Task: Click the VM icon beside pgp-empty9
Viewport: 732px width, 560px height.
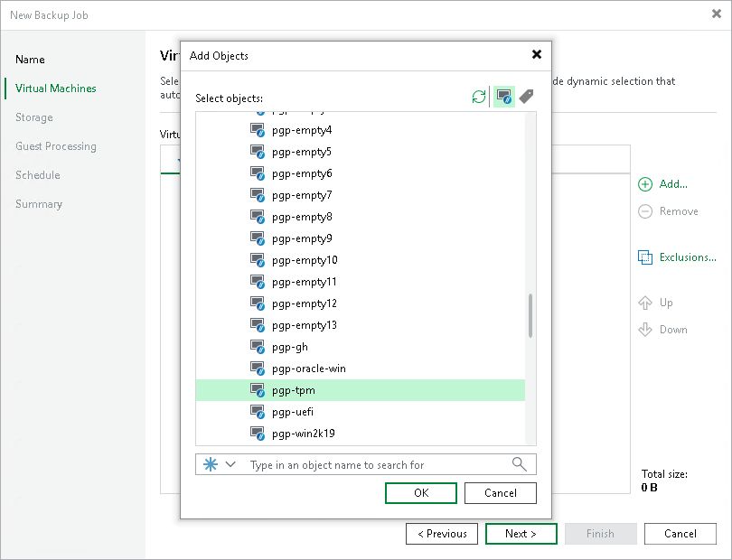Action: pos(258,238)
